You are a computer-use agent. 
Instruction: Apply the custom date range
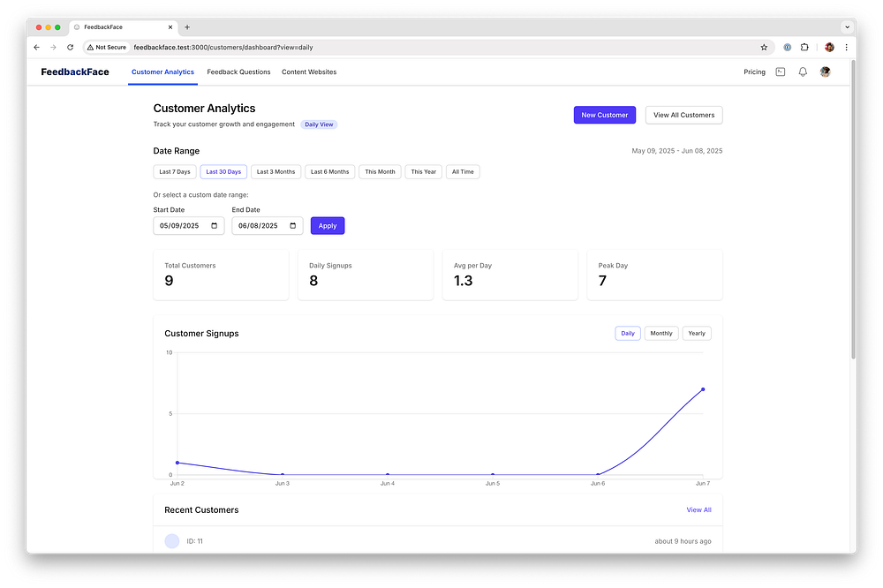[x=328, y=226]
